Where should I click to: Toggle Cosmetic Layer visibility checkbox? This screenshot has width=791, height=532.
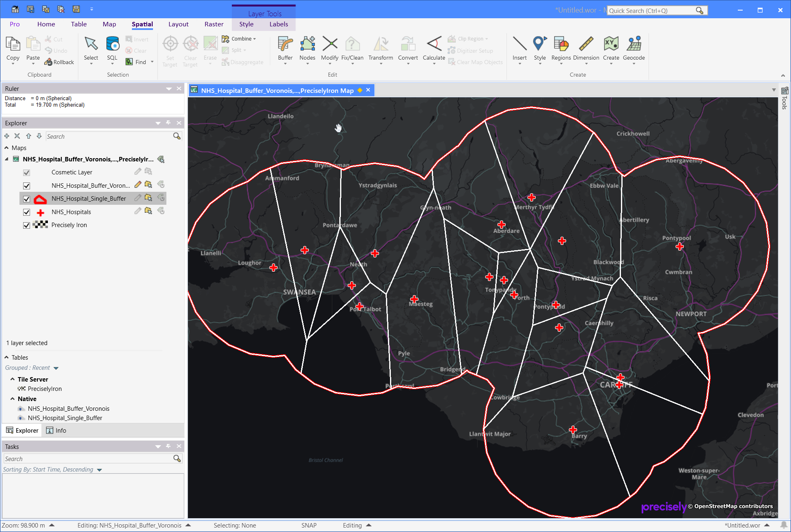26,173
